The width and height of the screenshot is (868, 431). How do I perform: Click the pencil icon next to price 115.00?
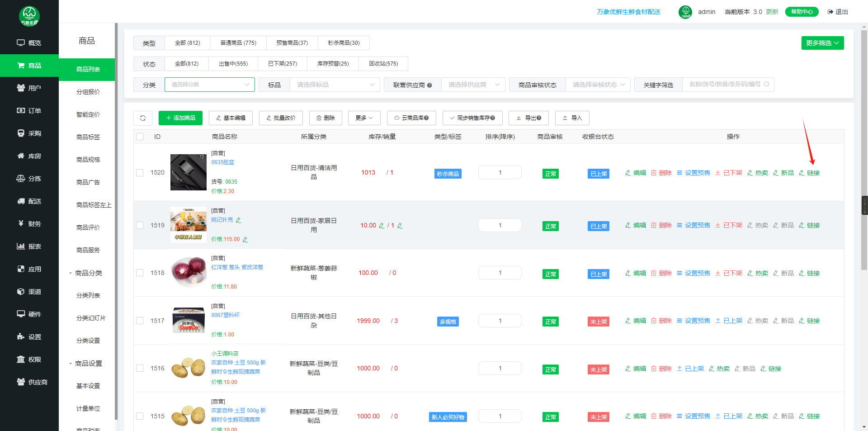pyautogui.click(x=245, y=240)
